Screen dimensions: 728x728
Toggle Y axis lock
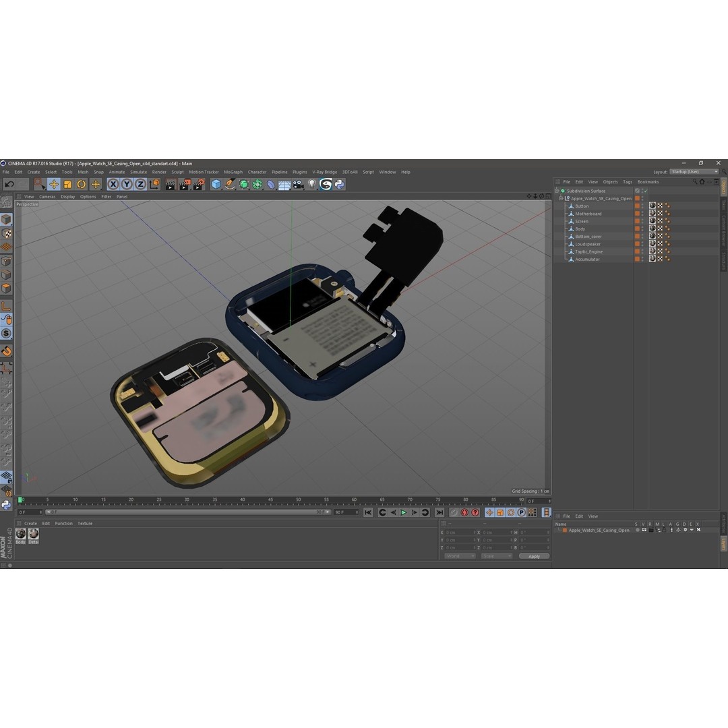point(127,184)
